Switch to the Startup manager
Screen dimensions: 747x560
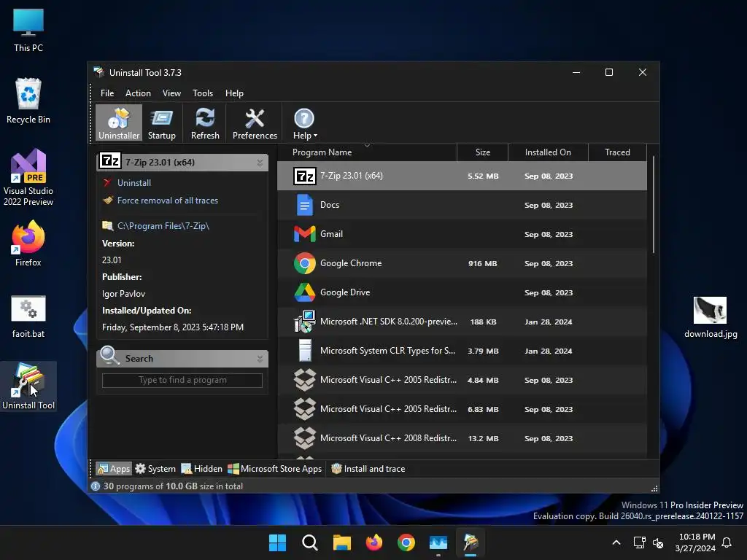tap(161, 122)
